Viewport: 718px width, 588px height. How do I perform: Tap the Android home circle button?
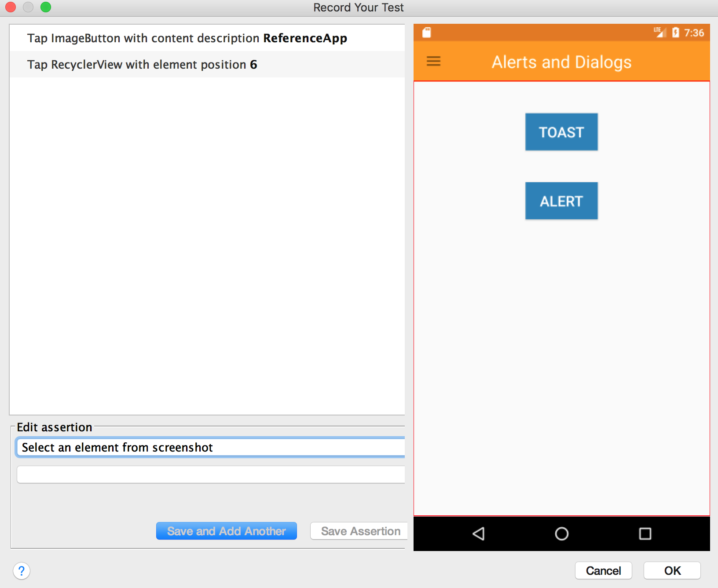561,533
